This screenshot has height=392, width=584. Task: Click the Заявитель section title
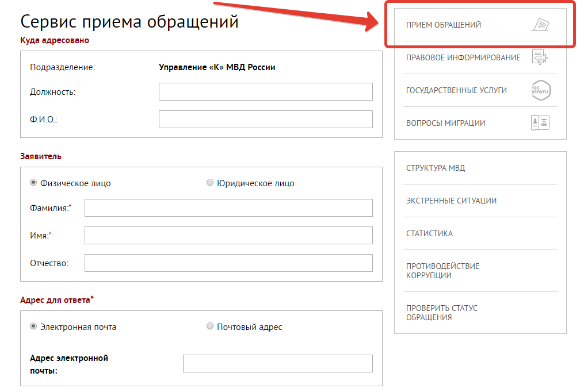(x=41, y=156)
